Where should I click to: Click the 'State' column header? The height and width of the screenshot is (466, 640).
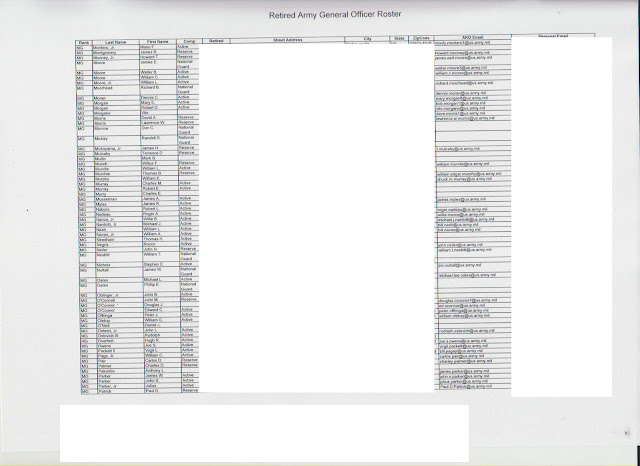399,39
